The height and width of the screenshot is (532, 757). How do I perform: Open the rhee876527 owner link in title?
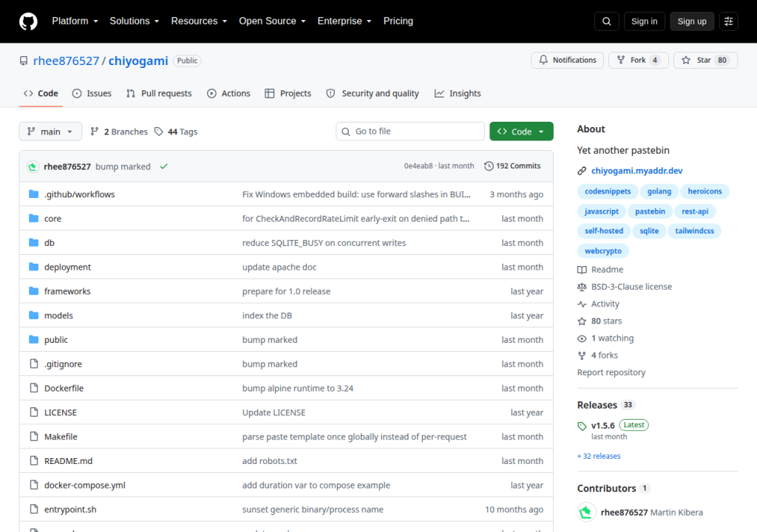[66, 61]
